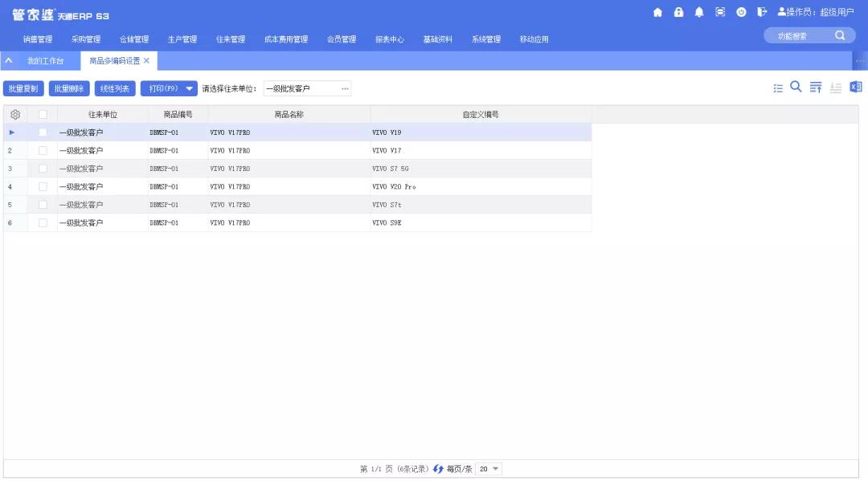Screen dimensions: 868x481
Task: Click the magnifier search icon above table
Action: coord(796,88)
